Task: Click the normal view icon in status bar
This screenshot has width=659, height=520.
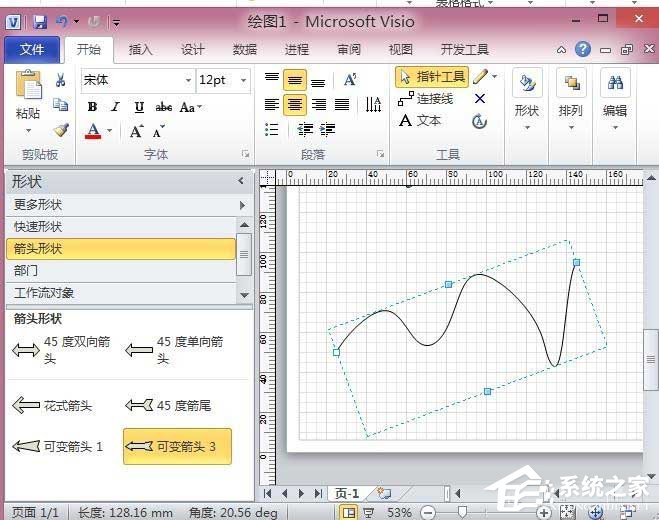Action: tap(348, 512)
